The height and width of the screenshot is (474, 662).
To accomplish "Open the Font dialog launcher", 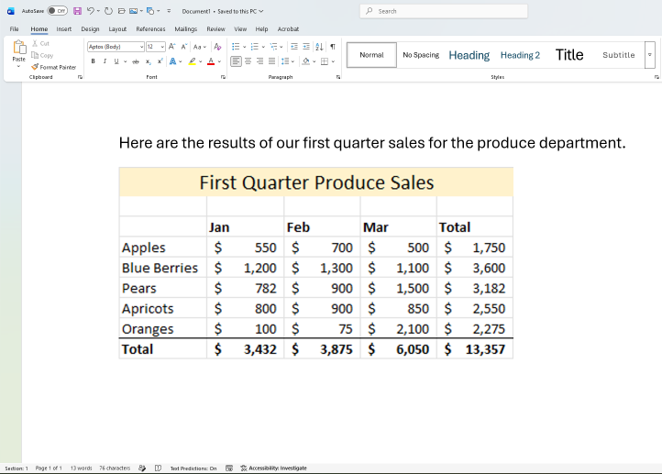I will click(223, 77).
